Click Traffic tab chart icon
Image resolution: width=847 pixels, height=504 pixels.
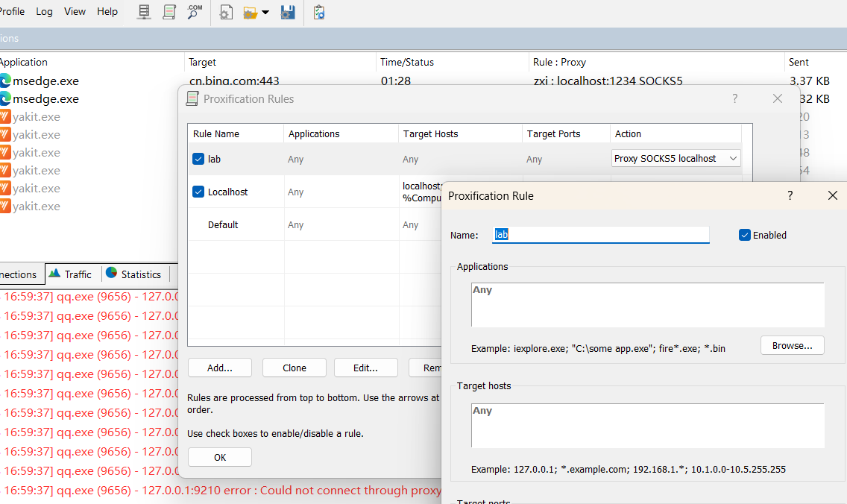pyautogui.click(x=54, y=274)
